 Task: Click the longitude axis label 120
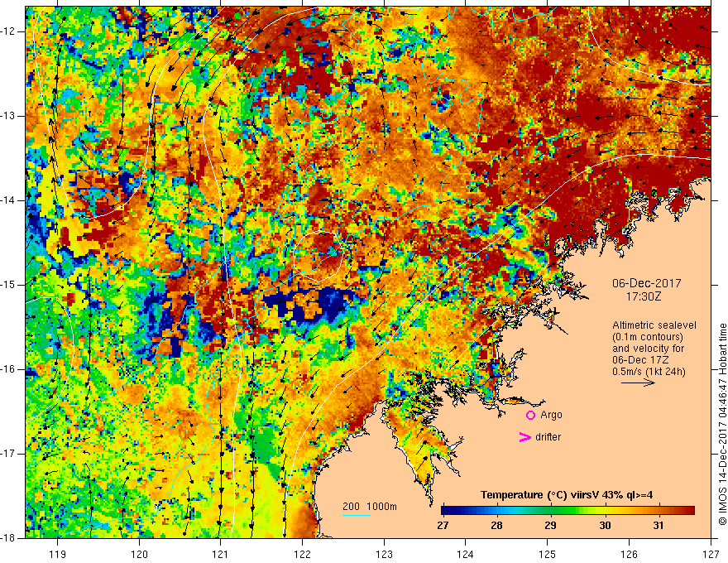tap(139, 555)
